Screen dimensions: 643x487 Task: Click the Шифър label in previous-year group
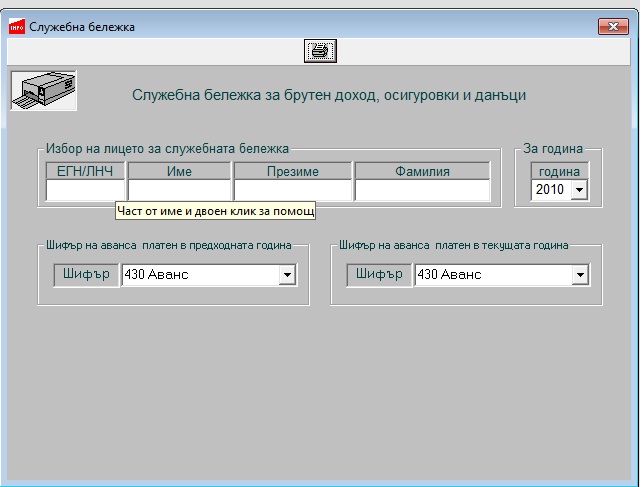(x=86, y=275)
